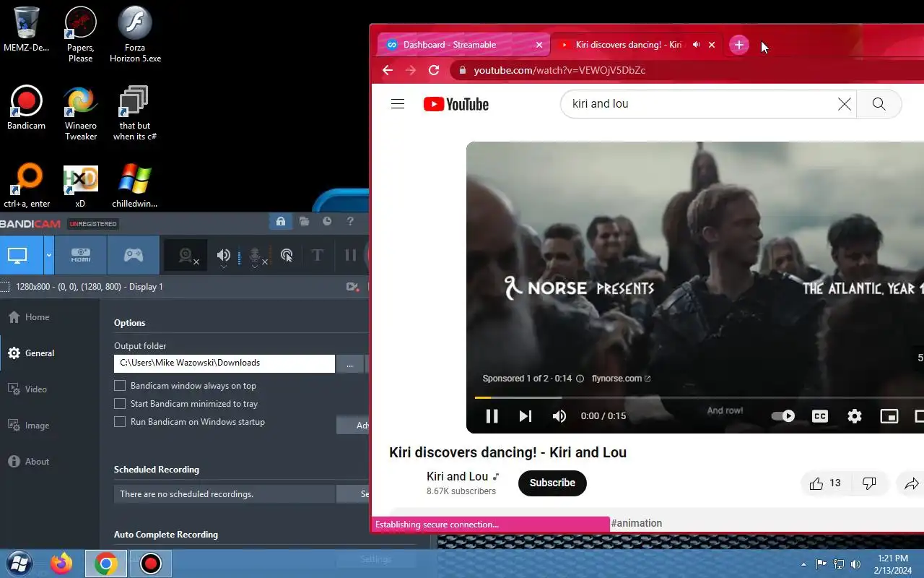Click the Bandicam lock icon
The width and height of the screenshot is (924, 578).
280,222
